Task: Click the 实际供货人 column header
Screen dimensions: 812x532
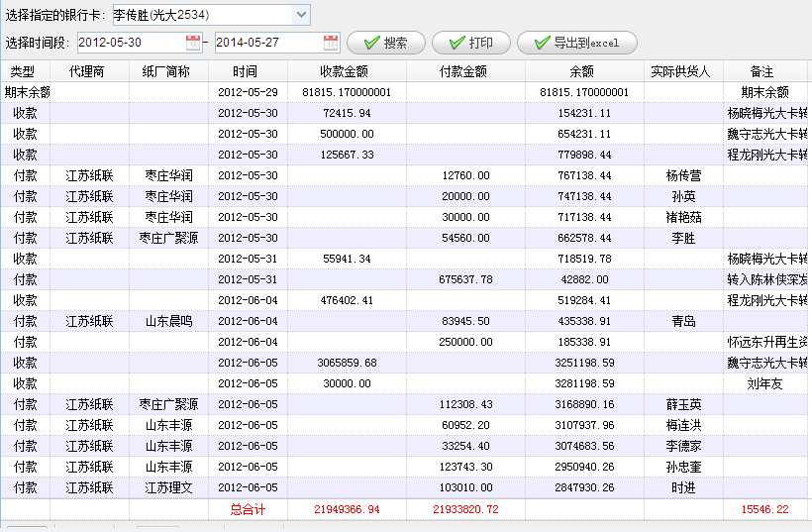Action: pyautogui.click(x=682, y=71)
